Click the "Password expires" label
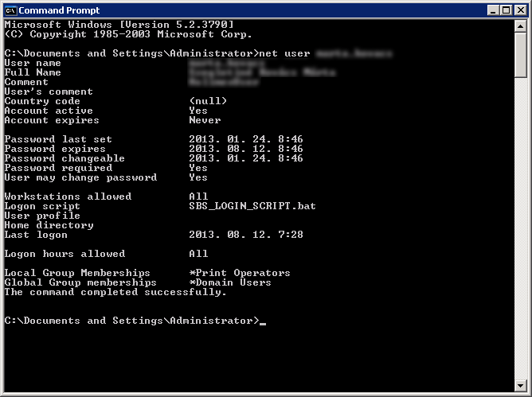 pyautogui.click(x=55, y=149)
